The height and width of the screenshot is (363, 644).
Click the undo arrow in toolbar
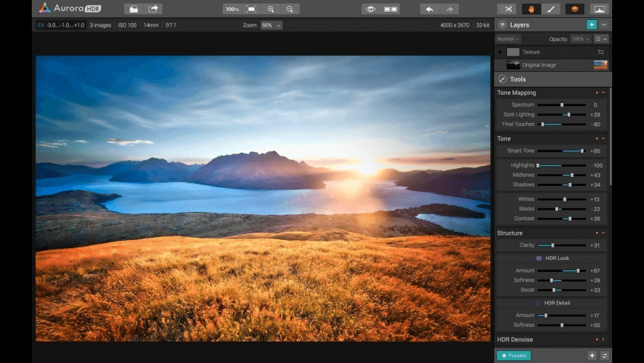pos(429,9)
